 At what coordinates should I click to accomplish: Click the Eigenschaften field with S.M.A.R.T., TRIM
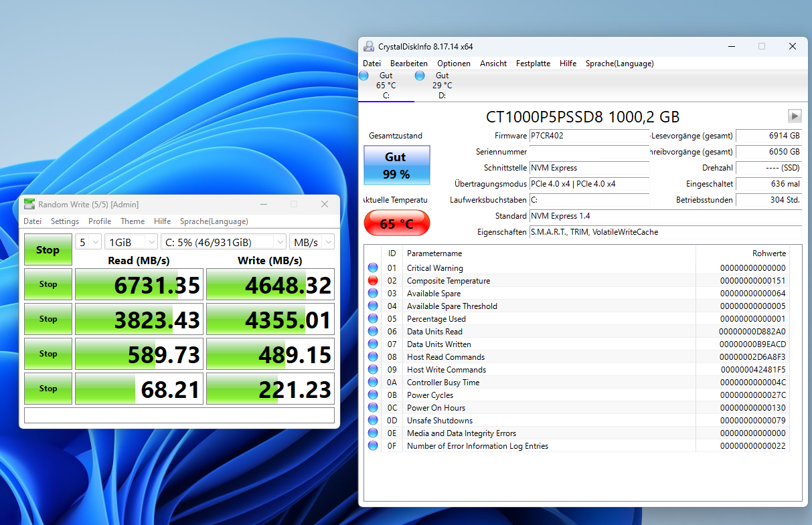(665, 232)
